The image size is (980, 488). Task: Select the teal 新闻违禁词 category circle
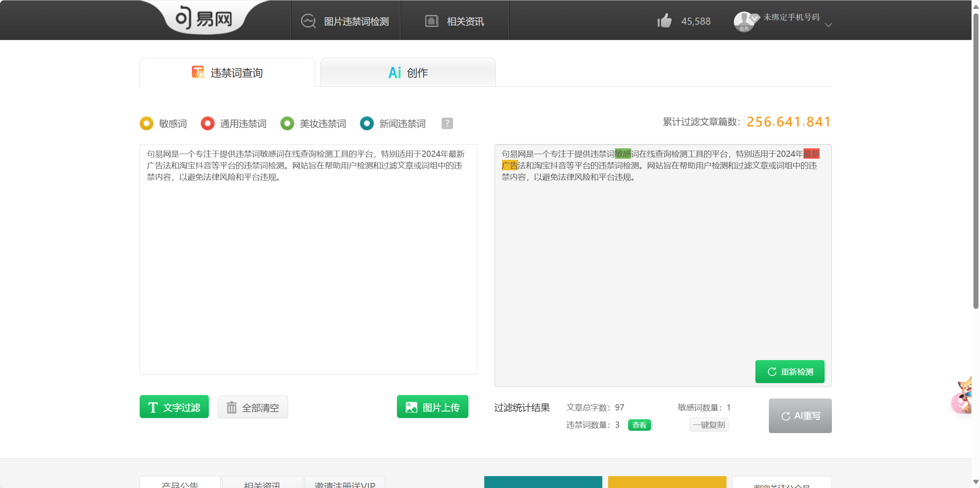pyautogui.click(x=367, y=123)
